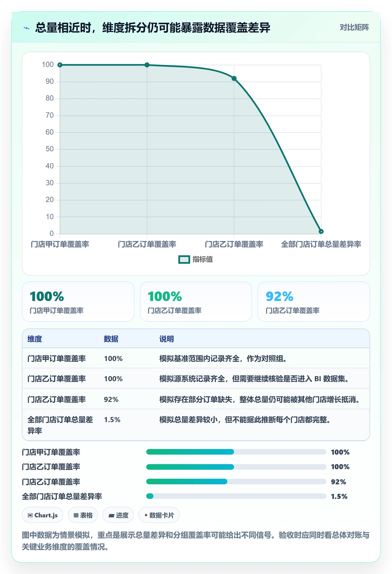Click the y-axis tick label 90
392x574 pixels.
coord(50,82)
